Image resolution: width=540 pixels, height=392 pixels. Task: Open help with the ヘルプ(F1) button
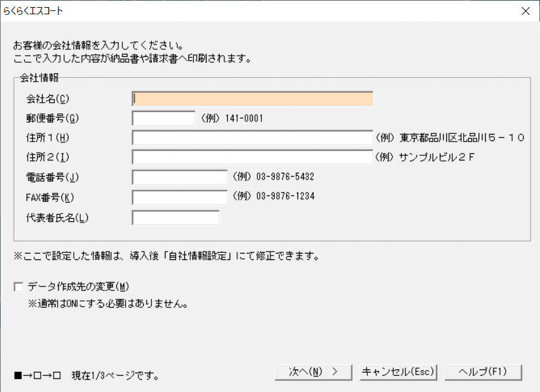click(x=483, y=372)
